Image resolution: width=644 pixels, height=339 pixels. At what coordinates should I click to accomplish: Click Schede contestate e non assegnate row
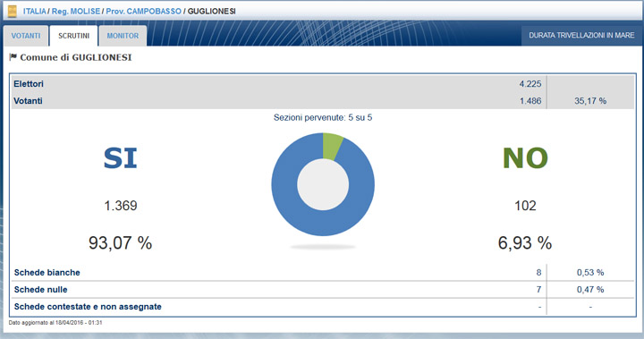tap(323, 307)
